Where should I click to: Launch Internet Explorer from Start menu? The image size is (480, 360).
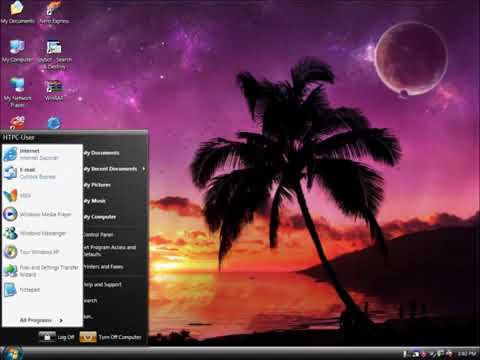[42, 154]
